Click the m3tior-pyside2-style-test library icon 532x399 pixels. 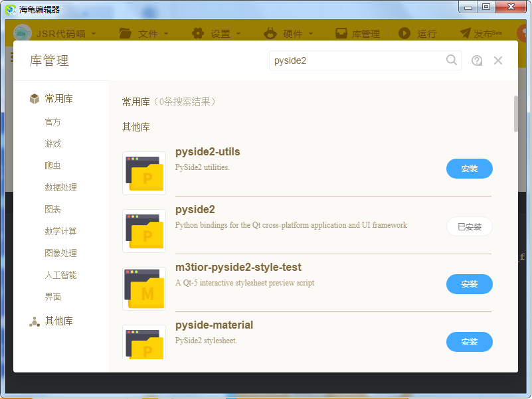coord(144,289)
